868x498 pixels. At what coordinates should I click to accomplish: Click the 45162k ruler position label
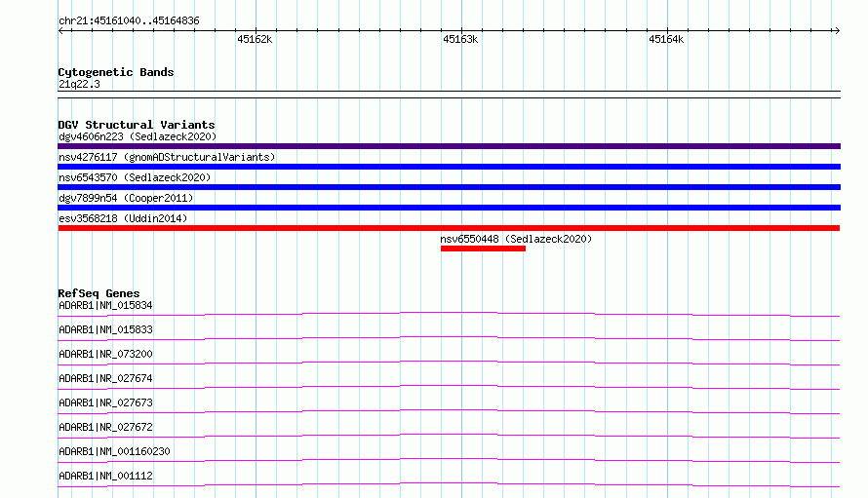coord(255,39)
